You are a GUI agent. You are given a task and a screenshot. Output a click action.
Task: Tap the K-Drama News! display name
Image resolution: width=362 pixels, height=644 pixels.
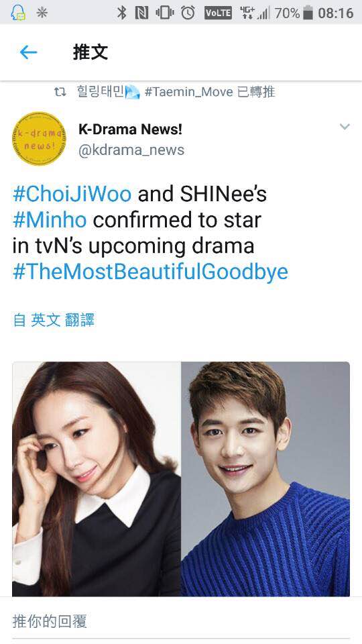(x=130, y=129)
